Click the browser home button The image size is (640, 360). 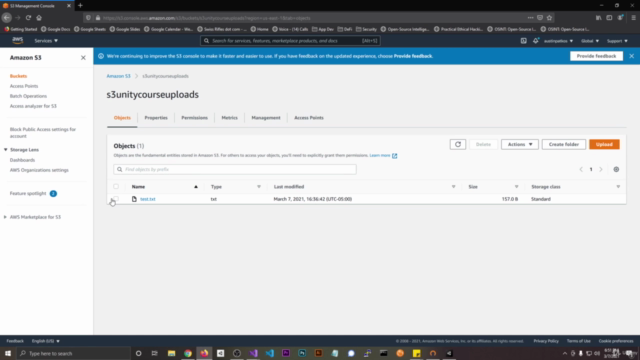tap(39, 18)
